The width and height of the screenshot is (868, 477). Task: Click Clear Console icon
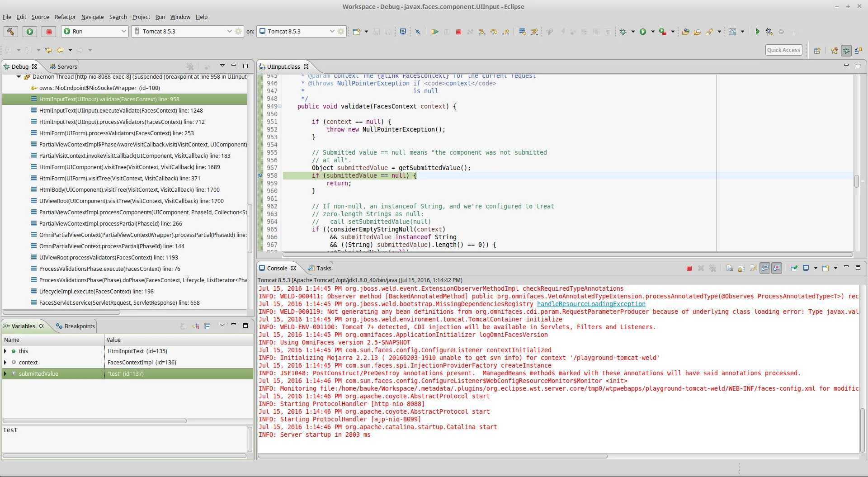(730, 268)
